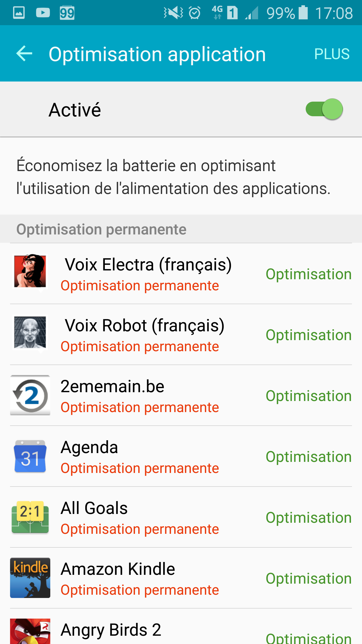Tap the YouTube notification icon in status bar
The image size is (362, 644).
click(x=43, y=13)
